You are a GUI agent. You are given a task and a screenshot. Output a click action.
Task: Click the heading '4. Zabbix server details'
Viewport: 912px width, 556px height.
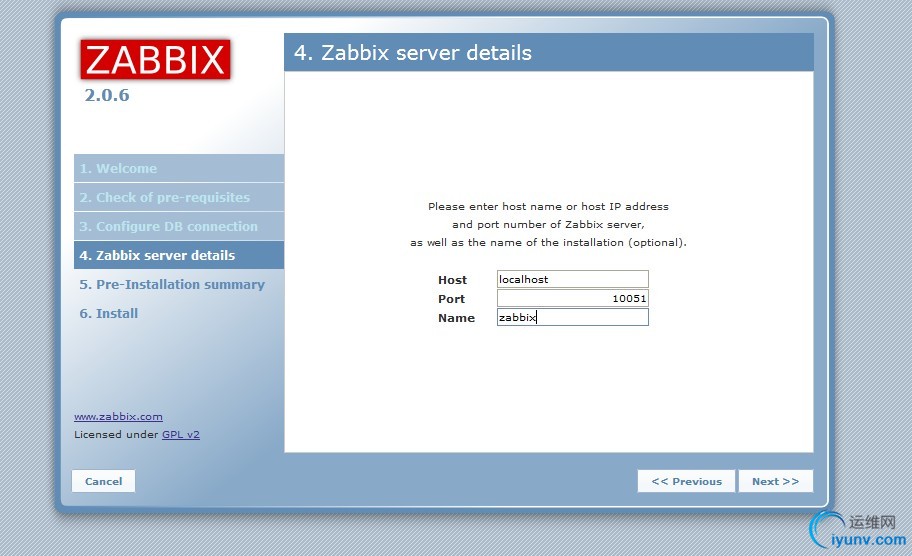[x=413, y=53]
